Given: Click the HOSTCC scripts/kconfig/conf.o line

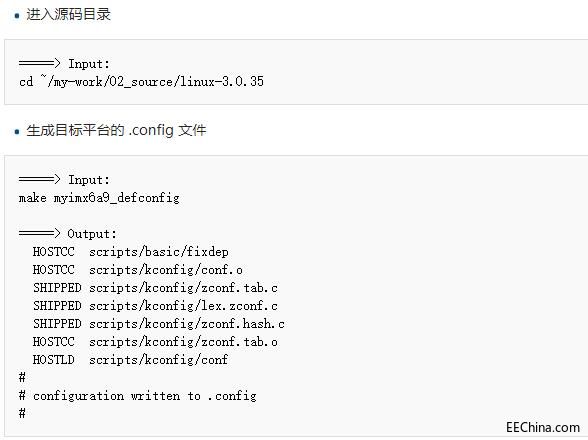Looking at the screenshot, I should 138,270.
